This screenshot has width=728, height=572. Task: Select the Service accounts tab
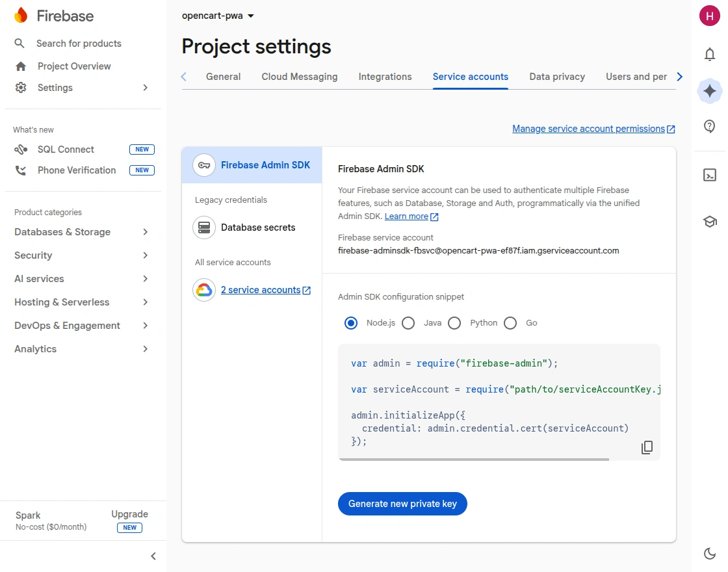pos(471,77)
